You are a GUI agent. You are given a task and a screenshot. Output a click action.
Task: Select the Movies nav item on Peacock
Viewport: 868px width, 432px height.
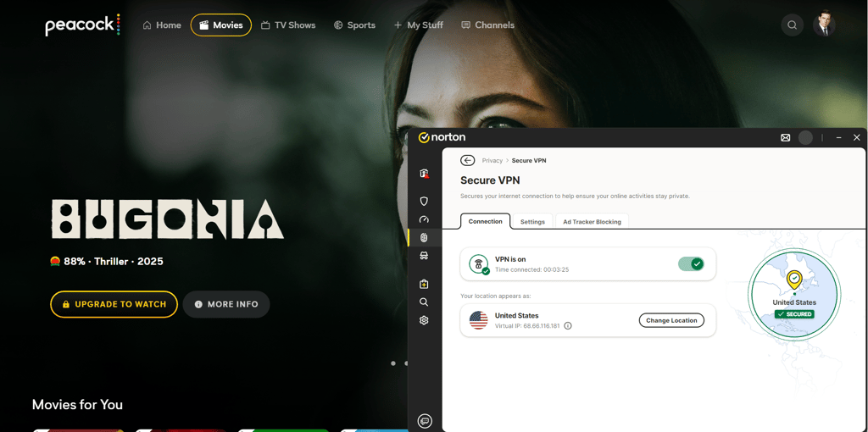[221, 25]
